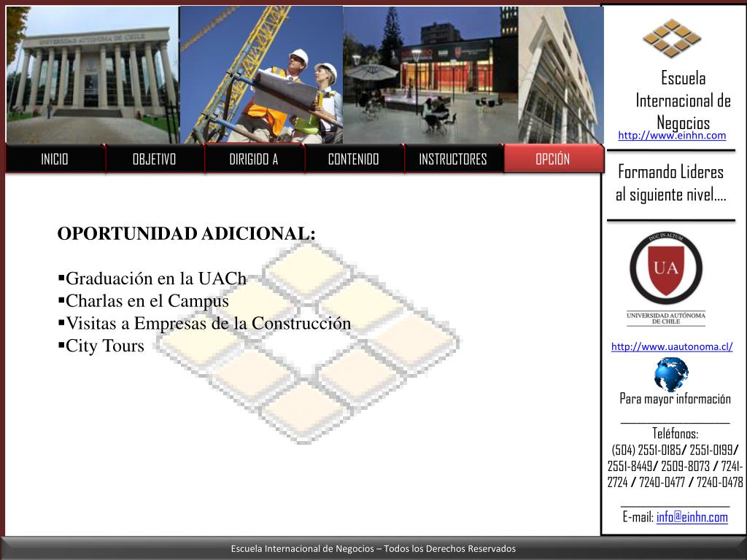Switch to the CONTENIDO tab
Image resolution: width=747 pixels, height=560 pixels.
pyautogui.click(x=354, y=158)
